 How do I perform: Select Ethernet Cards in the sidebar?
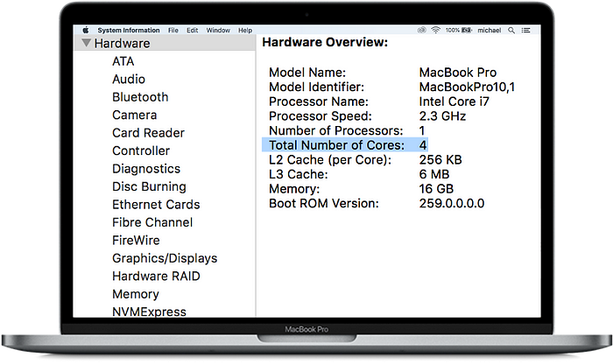pos(156,205)
